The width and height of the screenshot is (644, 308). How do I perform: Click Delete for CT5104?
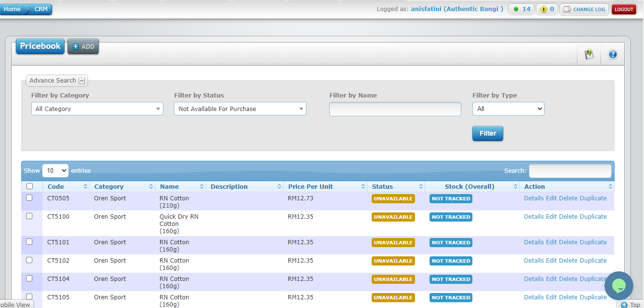(568, 279)
